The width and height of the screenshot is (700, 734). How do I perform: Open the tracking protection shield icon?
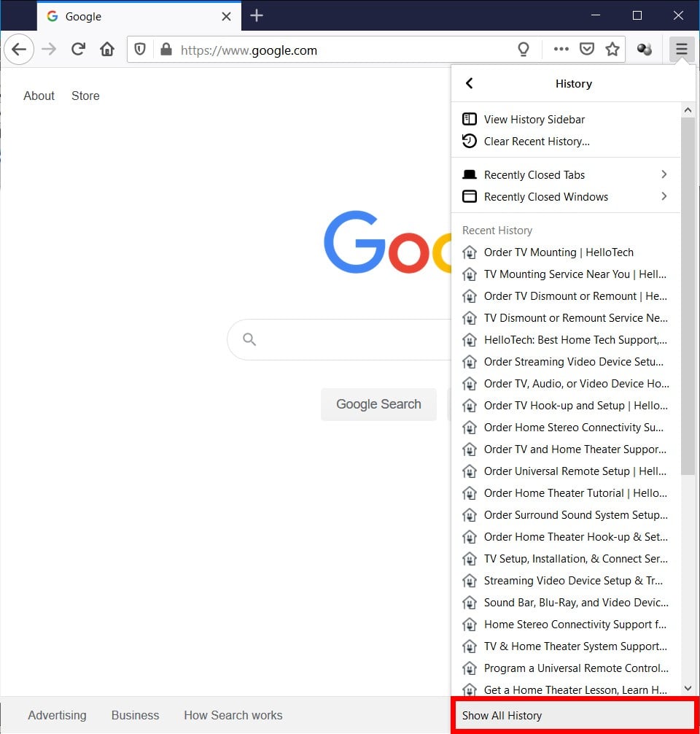tap(139, 50)
